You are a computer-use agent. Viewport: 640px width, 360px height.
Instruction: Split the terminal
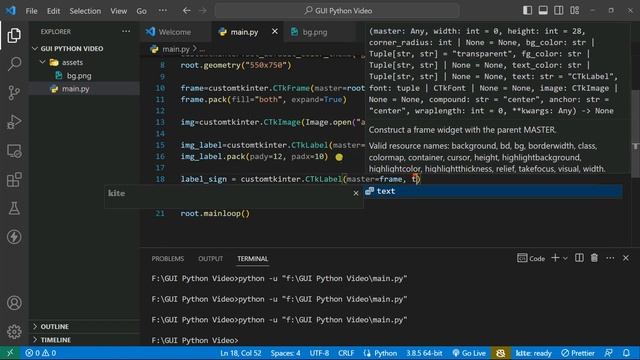click(x=579, y=258)
